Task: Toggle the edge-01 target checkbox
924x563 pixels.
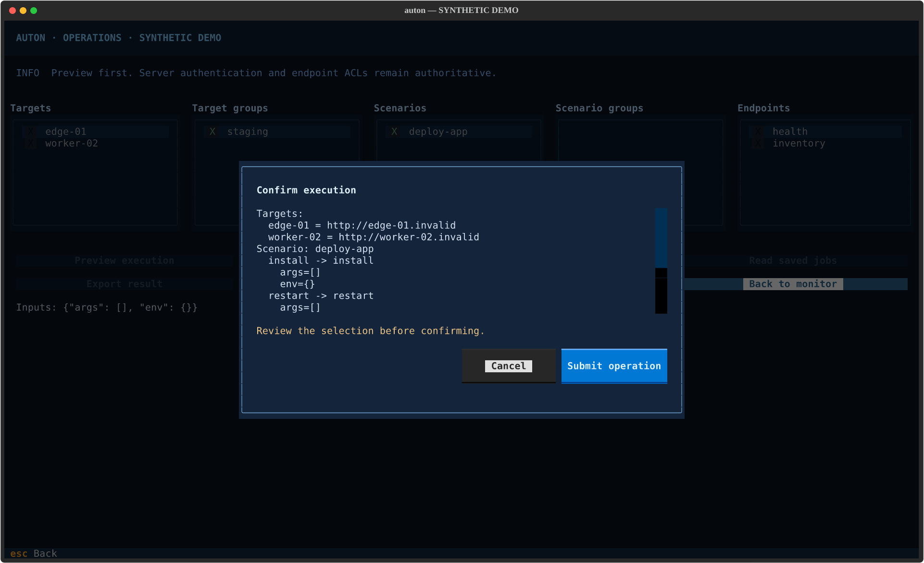Action: click(31, 132)
